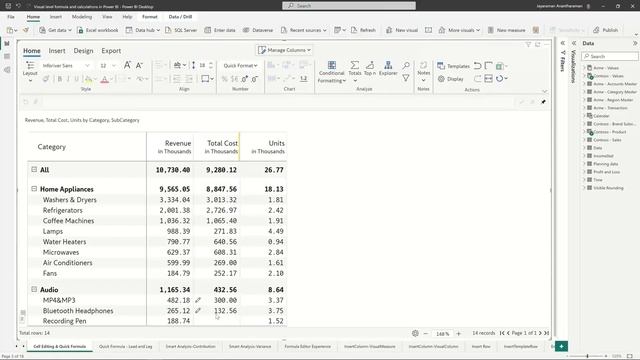Open the Get data dropdown

pos(55,30)
